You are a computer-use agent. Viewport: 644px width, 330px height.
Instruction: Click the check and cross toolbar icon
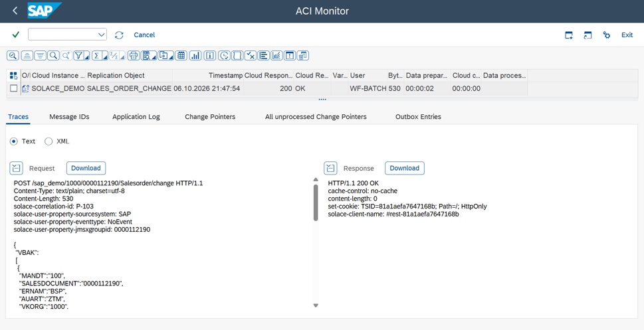pos(251,55)
